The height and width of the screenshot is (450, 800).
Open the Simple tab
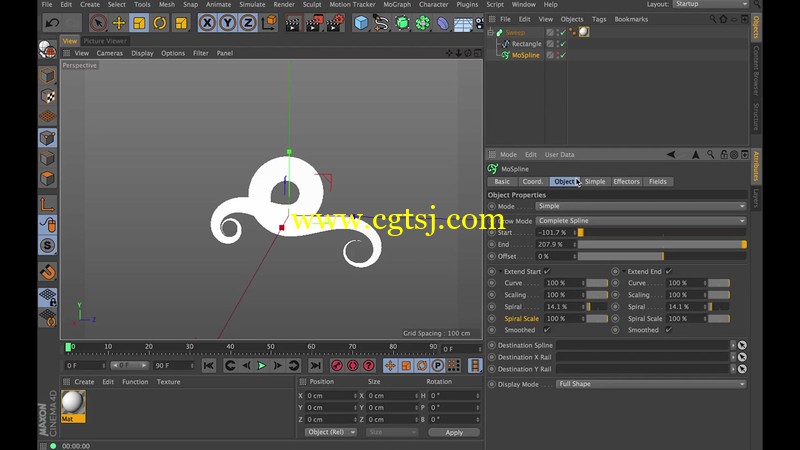point(595,182)
